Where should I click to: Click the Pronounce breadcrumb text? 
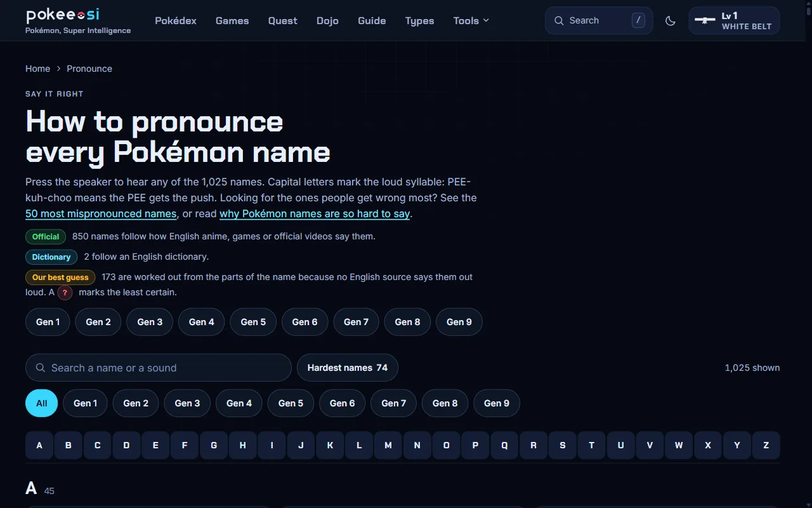(89, 69)
